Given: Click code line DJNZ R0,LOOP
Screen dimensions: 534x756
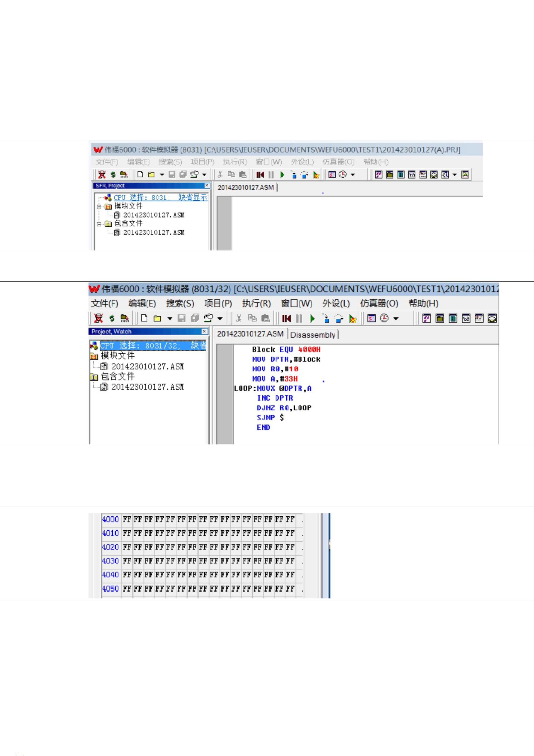Looking at the screenshot, I should (284, 407).
